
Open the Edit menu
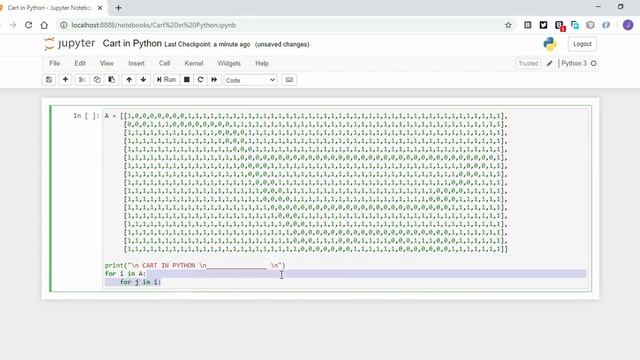[80, 63]
